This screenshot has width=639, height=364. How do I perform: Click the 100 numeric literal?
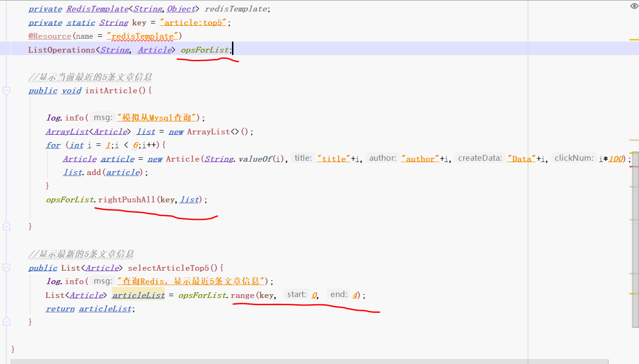[616, 159]
